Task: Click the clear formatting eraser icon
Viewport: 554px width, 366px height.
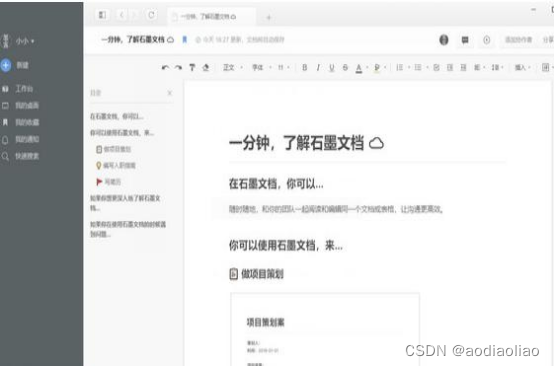Action: [206, 67]
